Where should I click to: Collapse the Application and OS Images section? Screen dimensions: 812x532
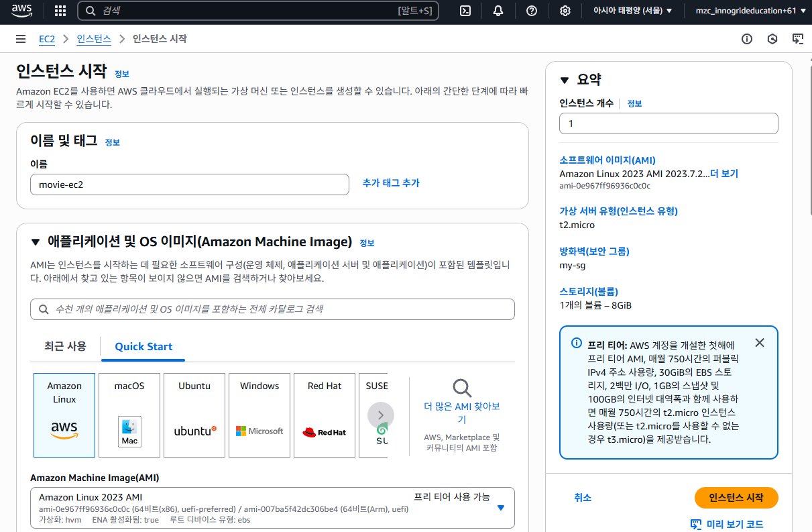click(36, 242)
